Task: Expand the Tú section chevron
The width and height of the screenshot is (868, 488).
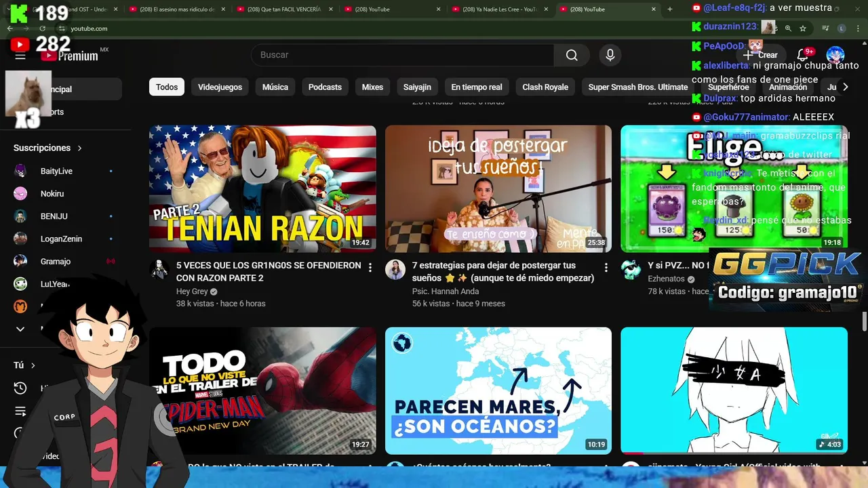Action: (33, 365)
